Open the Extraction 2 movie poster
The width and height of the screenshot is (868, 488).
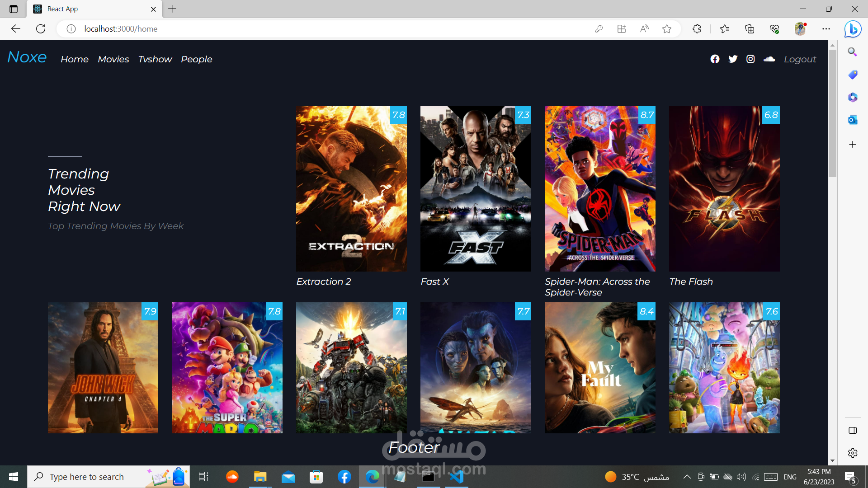coord(351,188)
